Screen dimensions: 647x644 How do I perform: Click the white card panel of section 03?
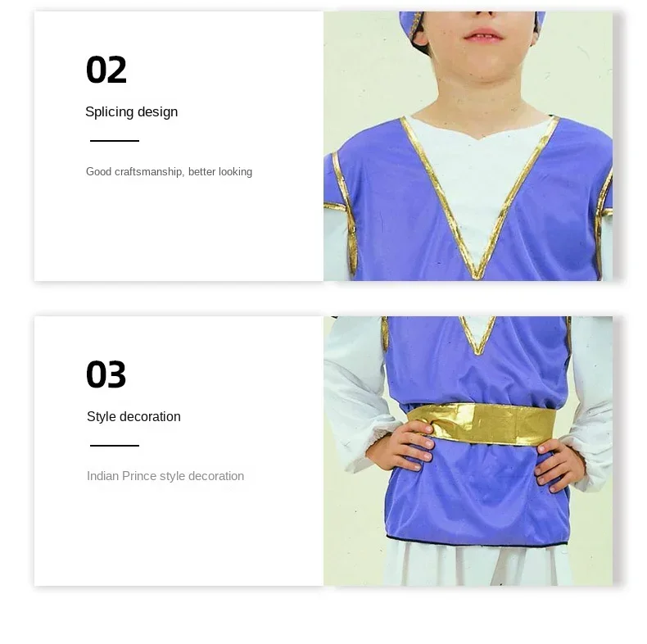click(179, 451)
